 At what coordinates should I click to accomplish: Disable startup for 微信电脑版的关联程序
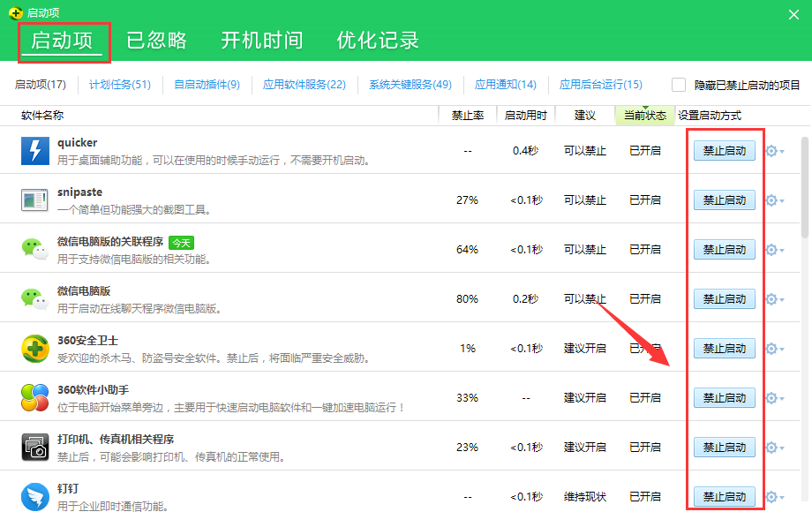click(725, 250)
